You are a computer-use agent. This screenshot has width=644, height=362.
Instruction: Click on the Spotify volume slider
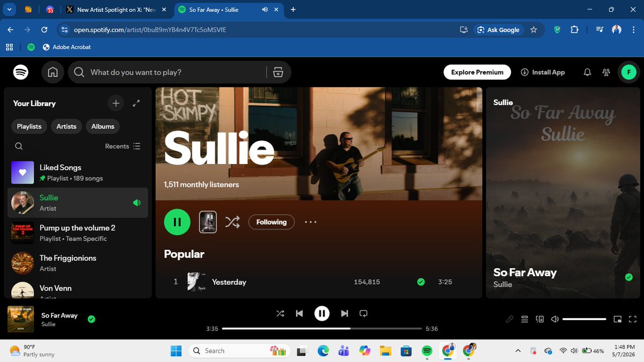pos(584,319)
